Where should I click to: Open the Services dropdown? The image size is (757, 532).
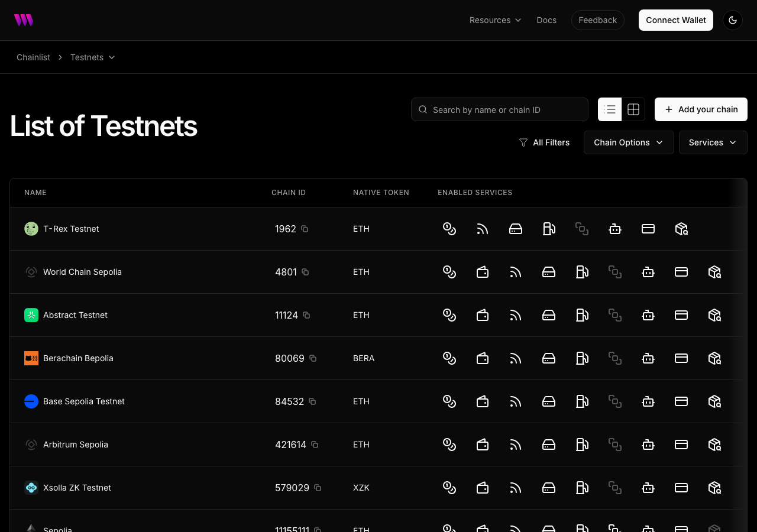[713, 142]
